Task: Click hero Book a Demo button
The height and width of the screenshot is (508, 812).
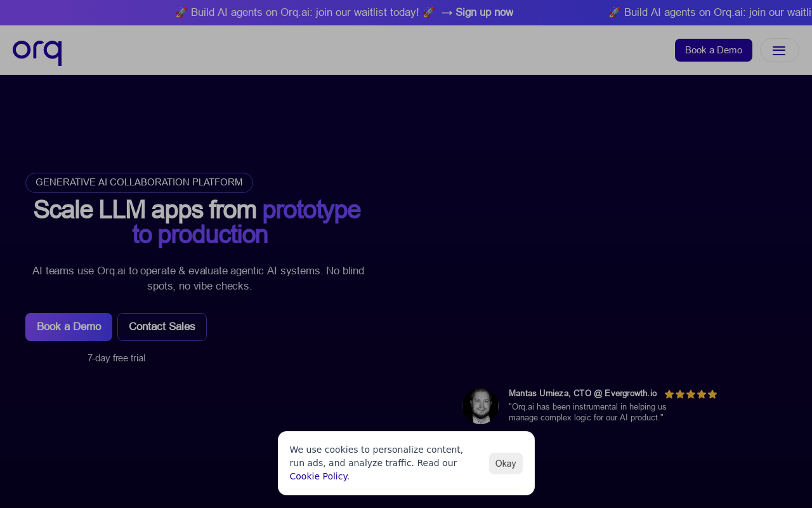Action: pyautogui.click(x=69, y=327)
